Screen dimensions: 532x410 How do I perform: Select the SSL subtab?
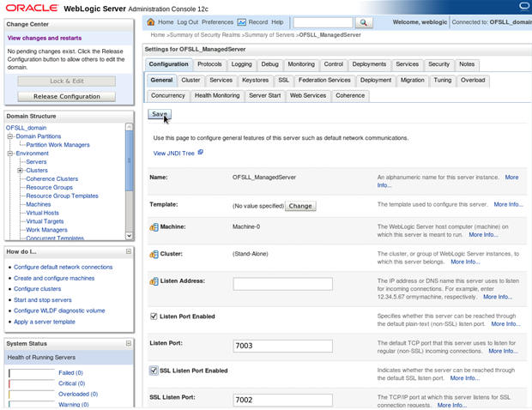(283, 80)
